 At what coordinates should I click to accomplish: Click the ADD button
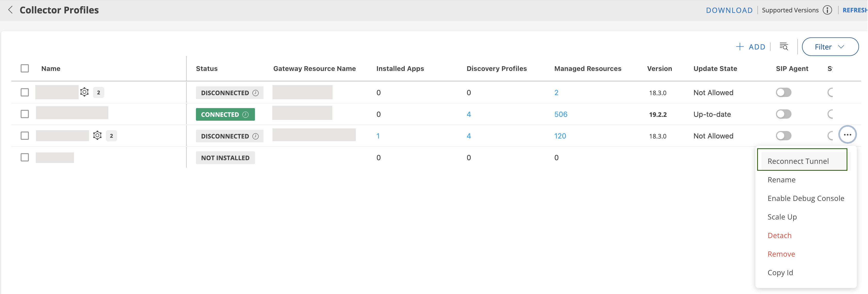click(751, 47)
